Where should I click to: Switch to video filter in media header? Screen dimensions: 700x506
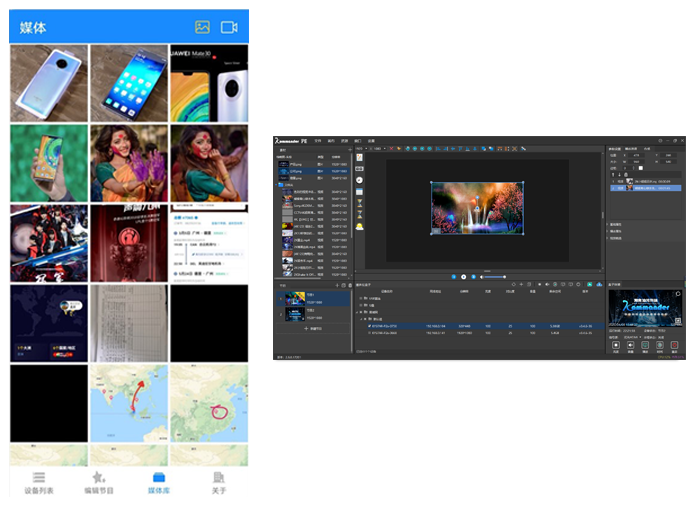[x=229, y=27]
